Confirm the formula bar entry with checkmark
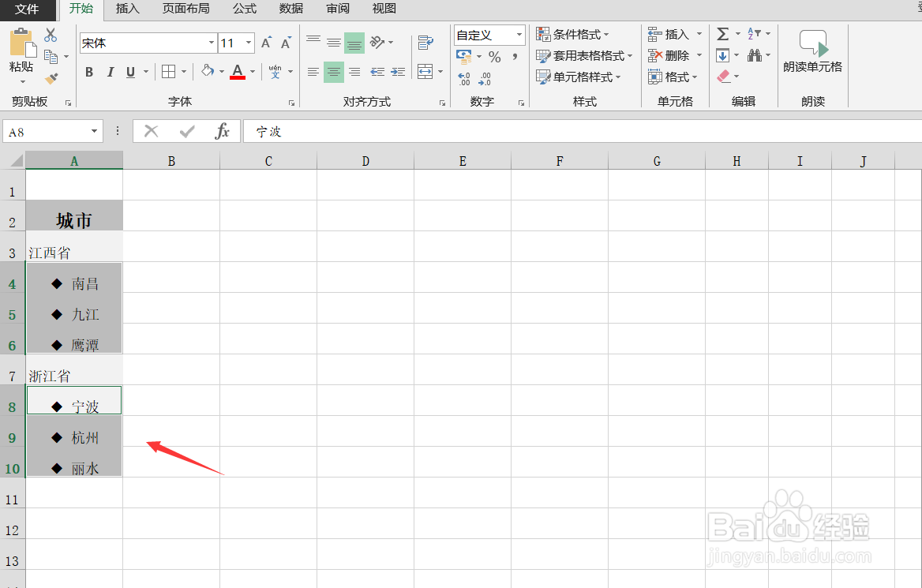The width and height of the screenshot is (922, 588). [x=187, y=131]
